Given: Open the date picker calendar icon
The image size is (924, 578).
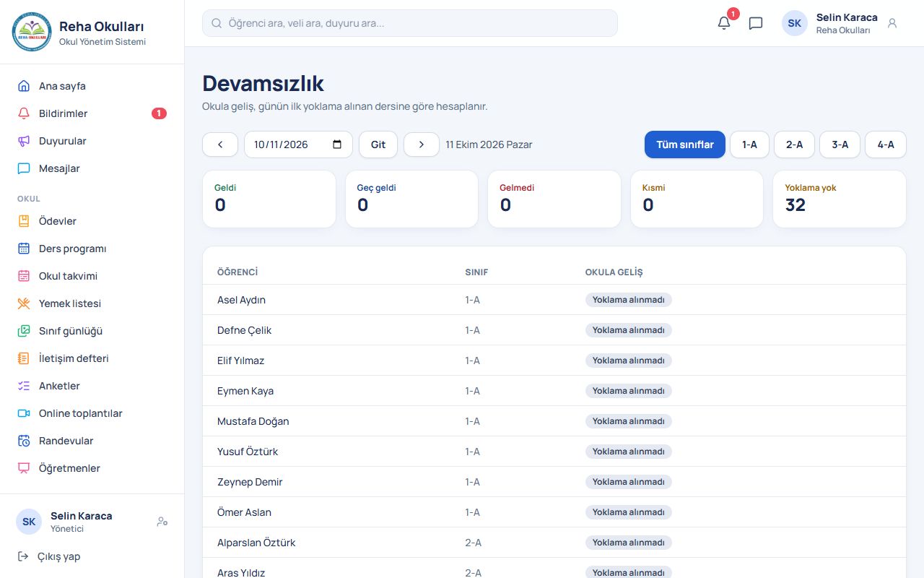Looking at the screenshot, I should pyautogui.click(x=337, y=144).
